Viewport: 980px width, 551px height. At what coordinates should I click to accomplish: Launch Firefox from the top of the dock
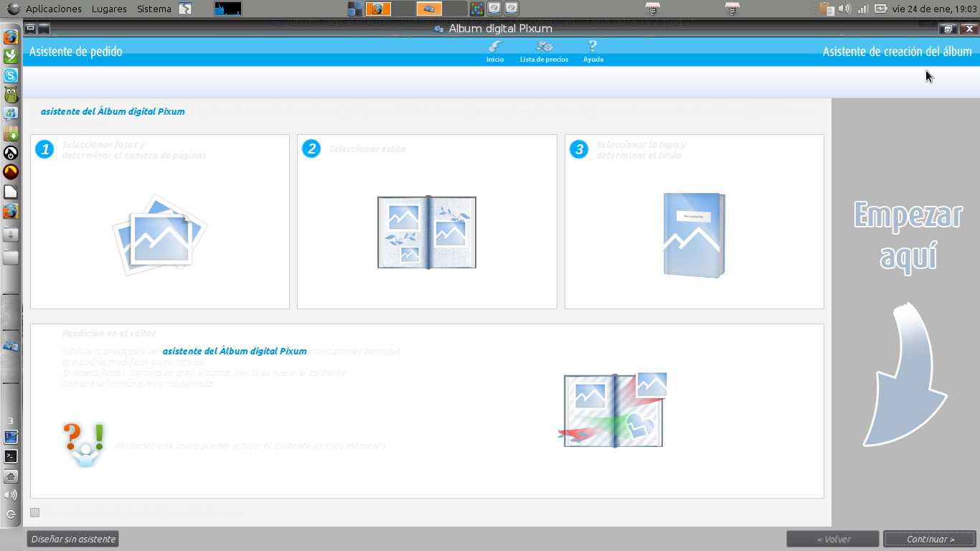(x=11, y=37)
